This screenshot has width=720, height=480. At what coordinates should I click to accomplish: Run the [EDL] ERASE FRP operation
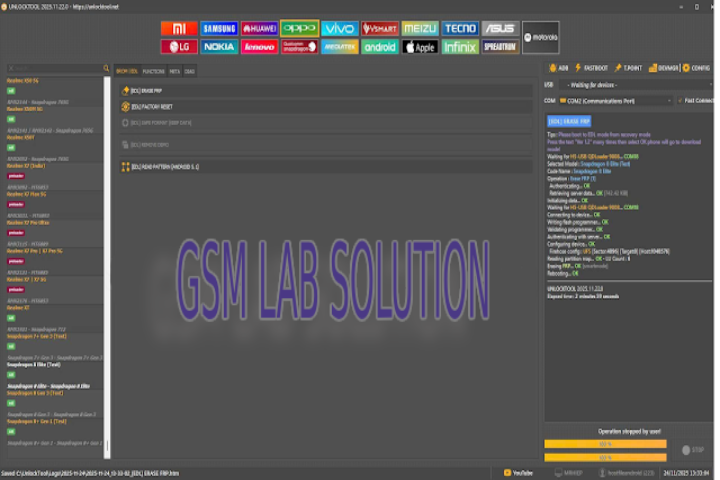[x=145, y=90]
